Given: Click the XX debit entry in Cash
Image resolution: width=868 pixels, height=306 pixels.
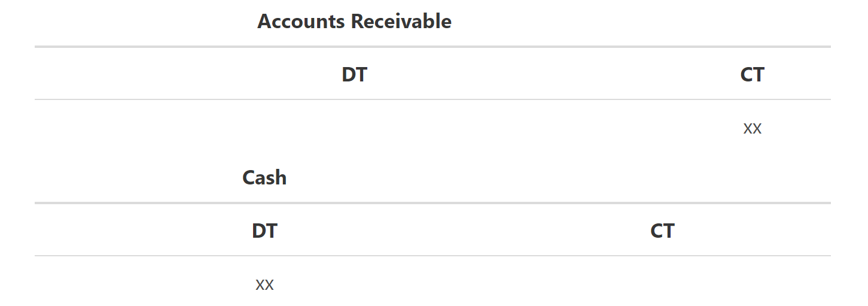Looking at the screenshot, I should point(264,284).
